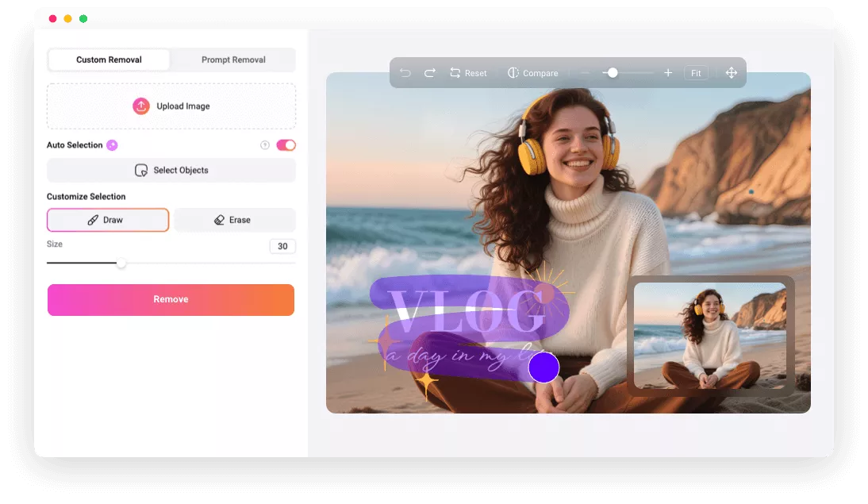This screenshot has height=504, width=868.
Task: Zoom in using the plus icon
Action: point(668,72)
